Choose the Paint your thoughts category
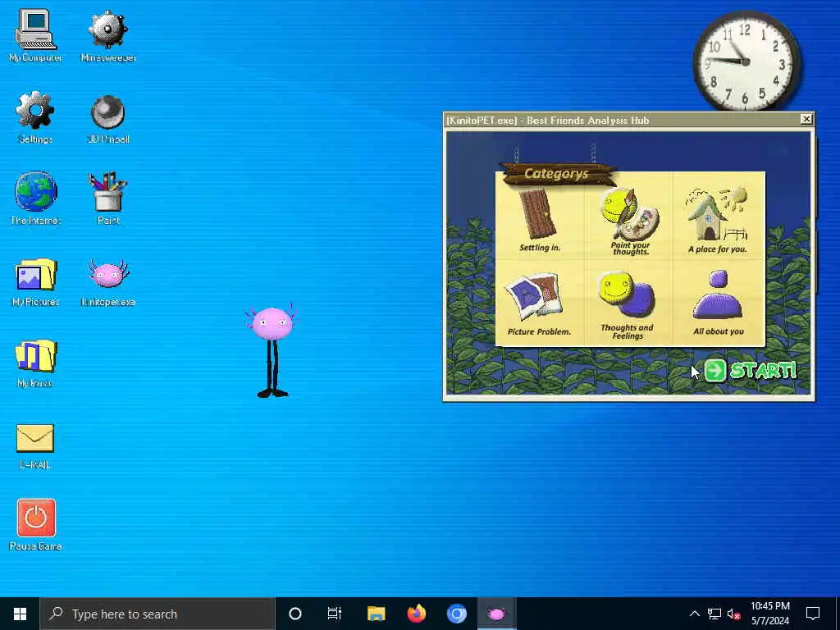840x630 pixels. click(x=629, y=221)
